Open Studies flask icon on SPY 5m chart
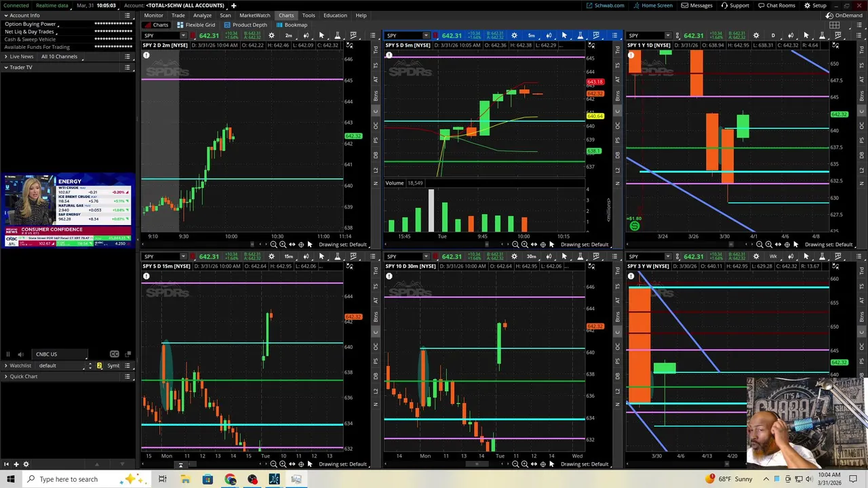Viewport: 868px width, 488px height. pyautogui.click(x=580, y=35)
